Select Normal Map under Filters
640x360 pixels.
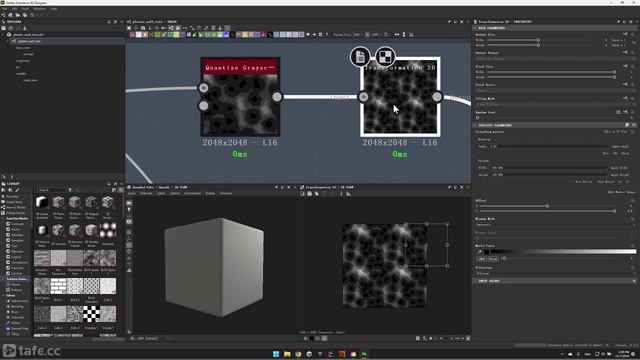17,328
